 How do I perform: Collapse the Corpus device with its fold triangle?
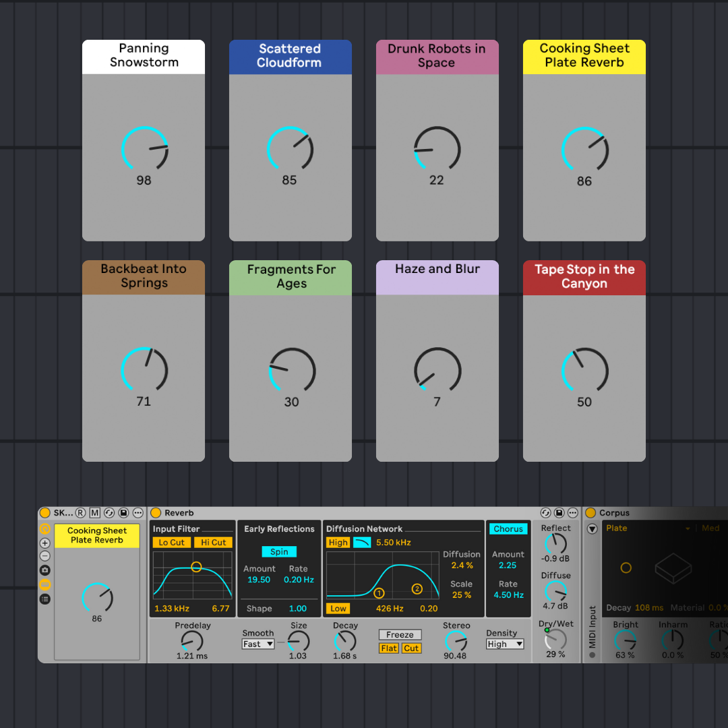pyautogui.click(x=592, y=528)
